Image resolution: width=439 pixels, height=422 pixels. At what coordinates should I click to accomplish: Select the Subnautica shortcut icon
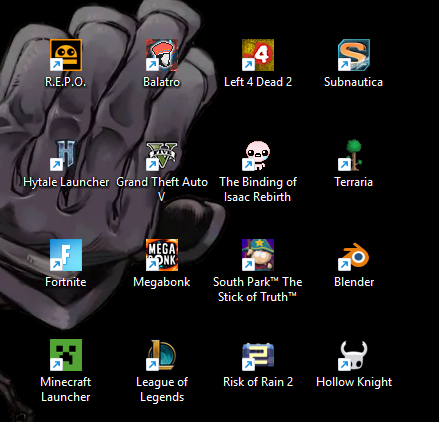click(x=354, y=55)
